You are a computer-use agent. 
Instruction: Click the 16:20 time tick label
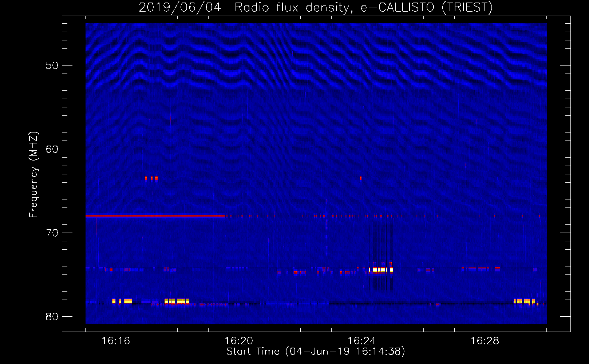click(x=239, y=341)
